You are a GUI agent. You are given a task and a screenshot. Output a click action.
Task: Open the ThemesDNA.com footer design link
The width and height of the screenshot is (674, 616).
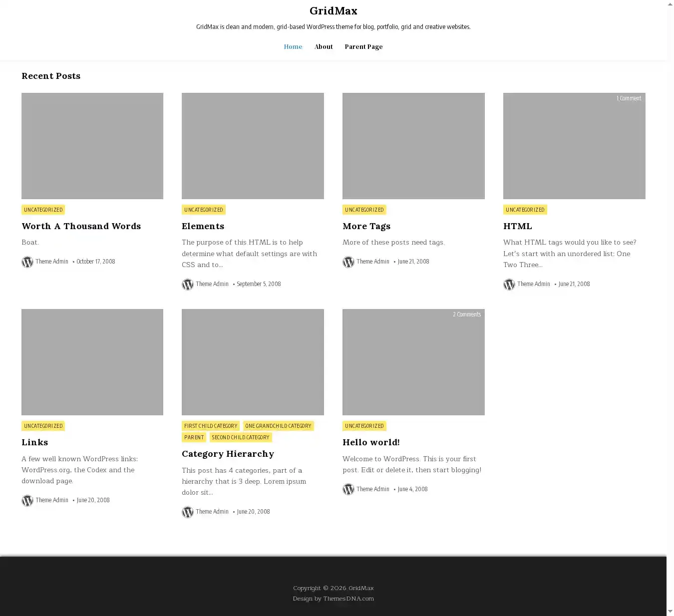point(348,599)
